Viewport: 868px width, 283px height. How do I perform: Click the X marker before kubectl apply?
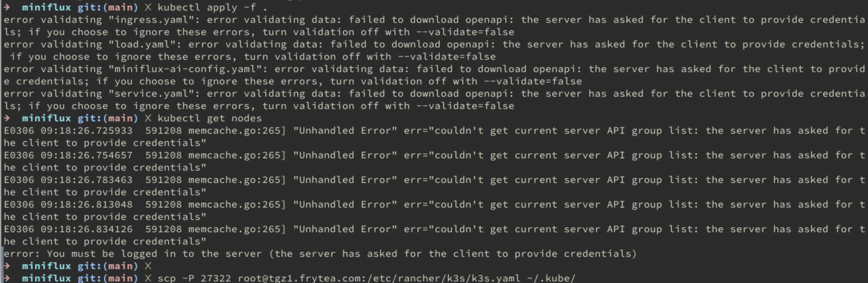click(x=148, y=7)
